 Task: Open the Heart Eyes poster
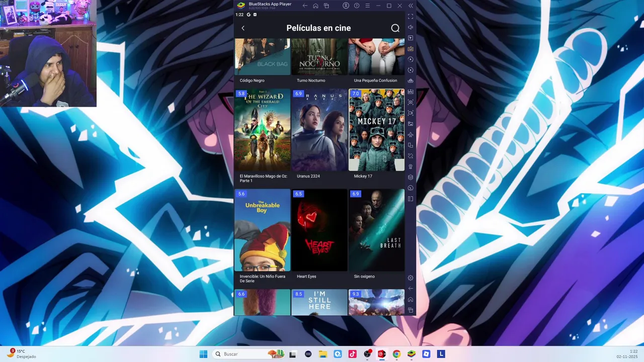[x=319, y=230]
